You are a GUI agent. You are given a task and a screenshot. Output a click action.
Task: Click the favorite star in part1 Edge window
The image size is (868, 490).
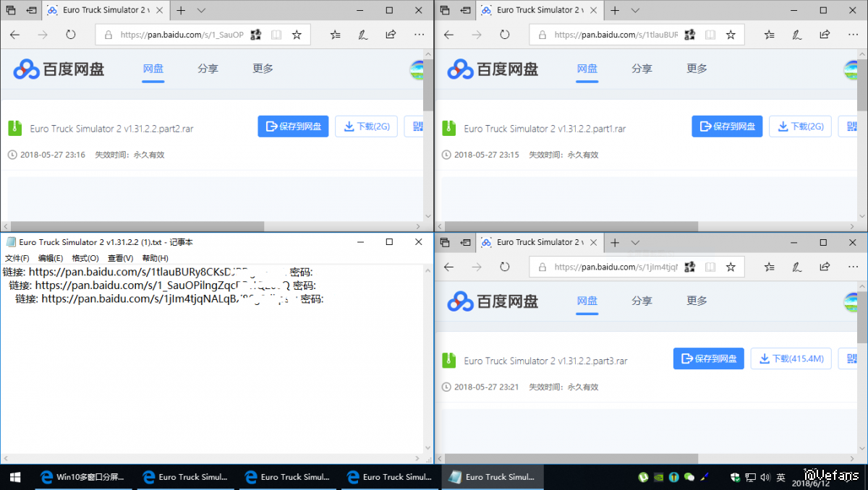pyautogui.click(x=731, y=35)
